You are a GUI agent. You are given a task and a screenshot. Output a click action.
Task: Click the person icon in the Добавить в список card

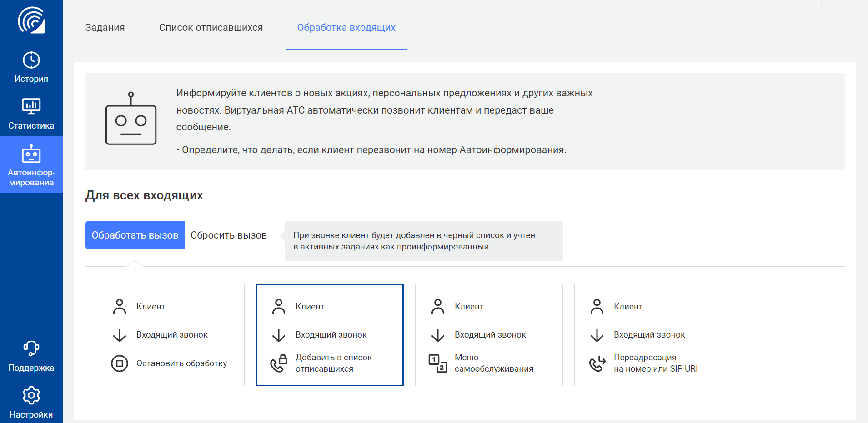pos(279,307)
